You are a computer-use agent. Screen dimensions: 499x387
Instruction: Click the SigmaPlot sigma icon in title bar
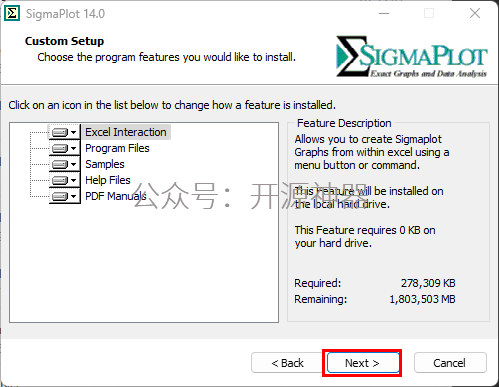(x=12, y=14)
